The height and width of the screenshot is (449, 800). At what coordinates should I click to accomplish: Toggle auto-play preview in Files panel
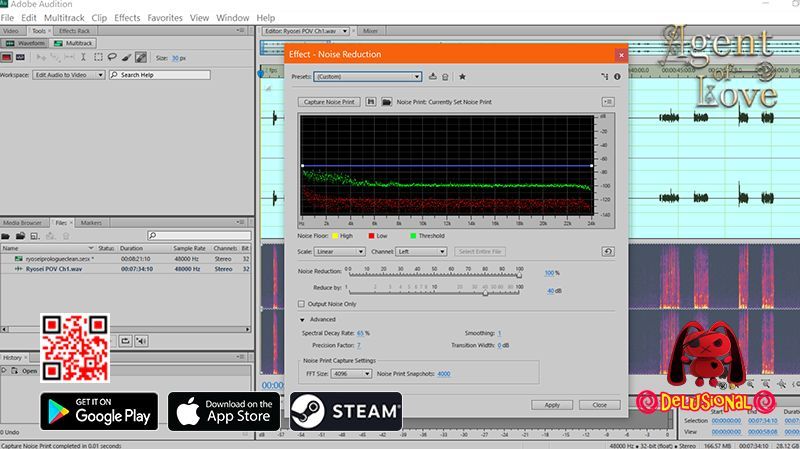141,341
